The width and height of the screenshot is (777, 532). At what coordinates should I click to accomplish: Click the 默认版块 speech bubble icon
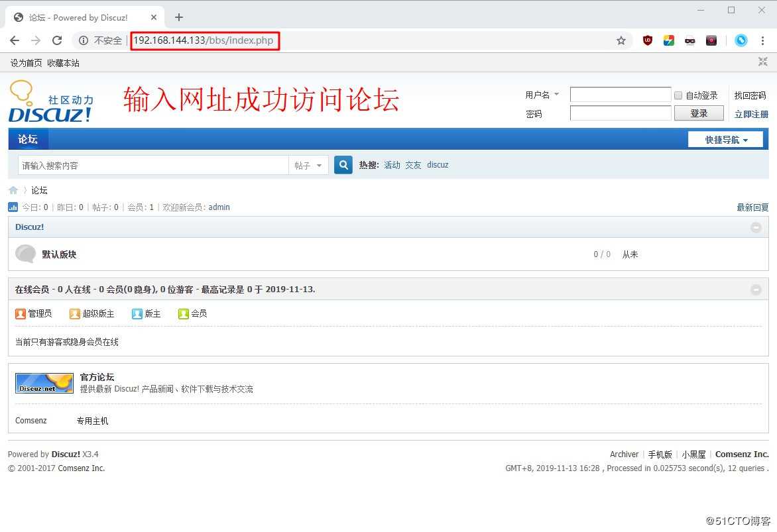coord(25,254)
